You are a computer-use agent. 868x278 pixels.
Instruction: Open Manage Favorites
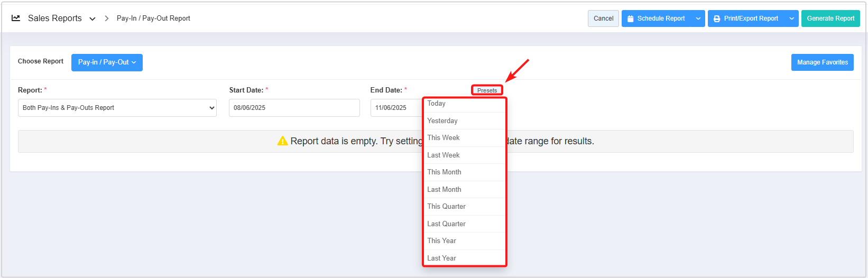(x=822, y=62)
